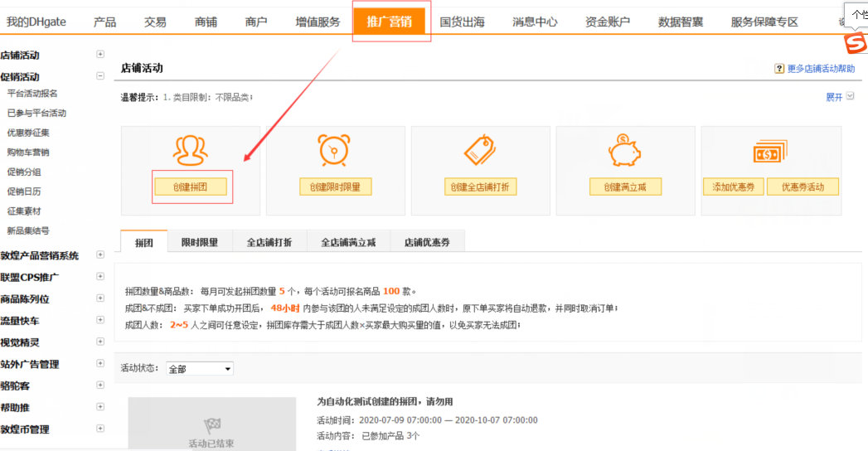
Task: Open the 商户 top menu
Action: tap(255, 22)
